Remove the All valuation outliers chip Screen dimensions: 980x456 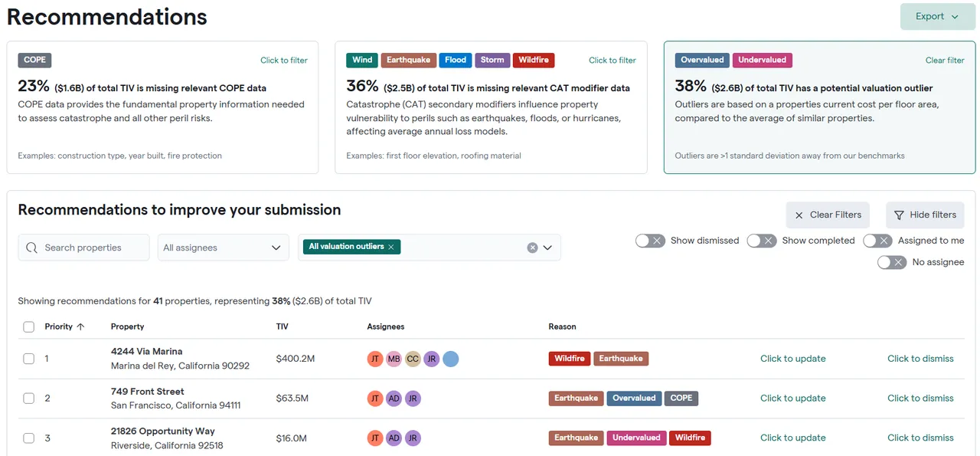pyautogui.click(x=391, y=247)
